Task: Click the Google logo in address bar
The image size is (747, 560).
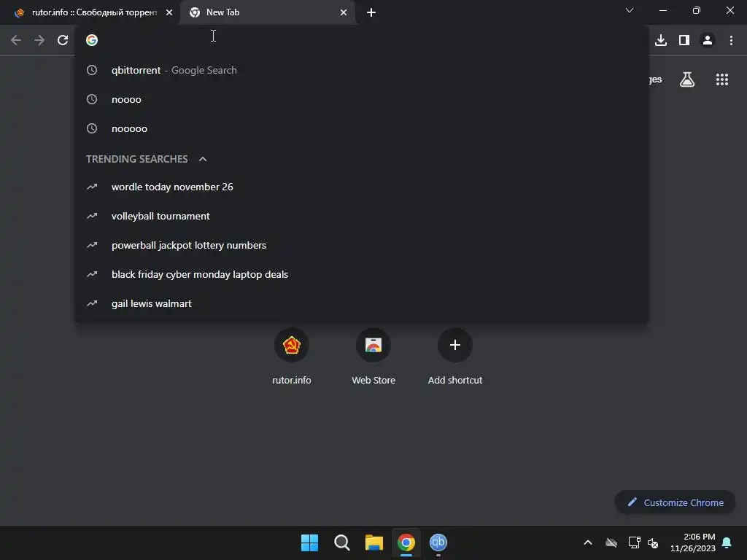Action: click(x=92, y=40)
